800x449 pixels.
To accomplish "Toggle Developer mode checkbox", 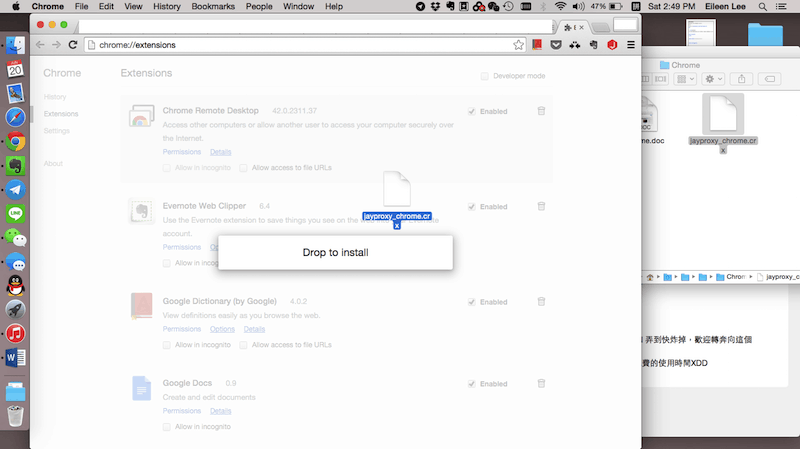I will (x=484, y=76).
